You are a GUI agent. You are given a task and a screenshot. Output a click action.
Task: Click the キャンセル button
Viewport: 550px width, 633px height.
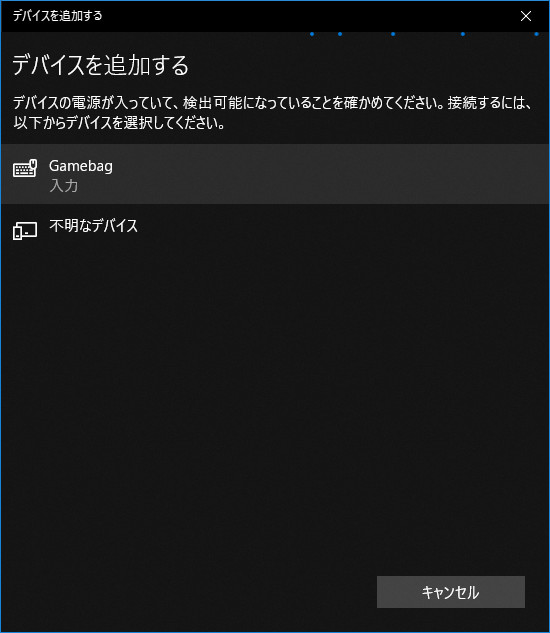point(451,592)
